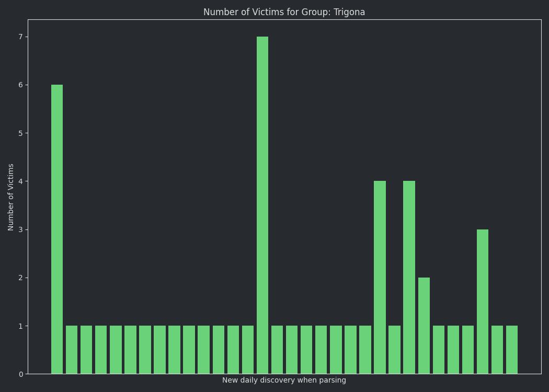Click y-axis tick label 5

pyautogui.click(x=21, y=133)
